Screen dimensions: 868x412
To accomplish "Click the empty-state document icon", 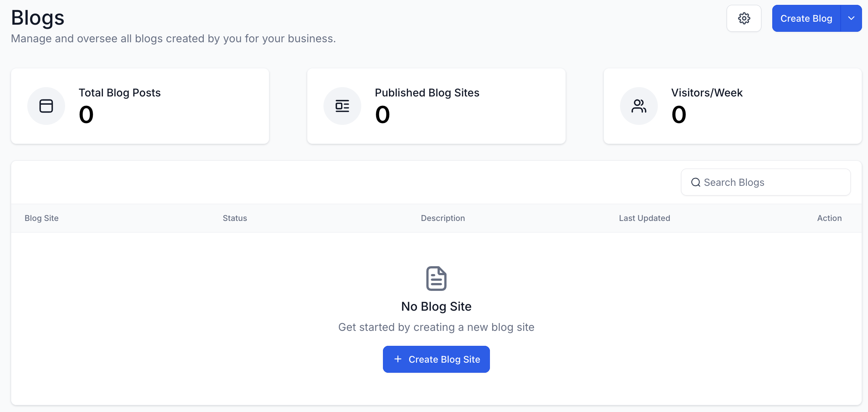I will point(436,279).
